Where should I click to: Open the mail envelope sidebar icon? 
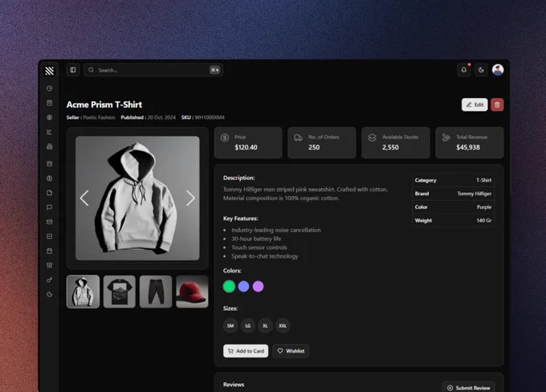pos(50,222)
